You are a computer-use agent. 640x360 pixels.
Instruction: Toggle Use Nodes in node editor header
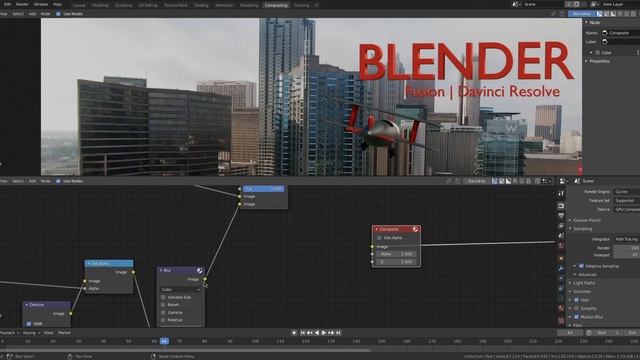pos(58,181)
